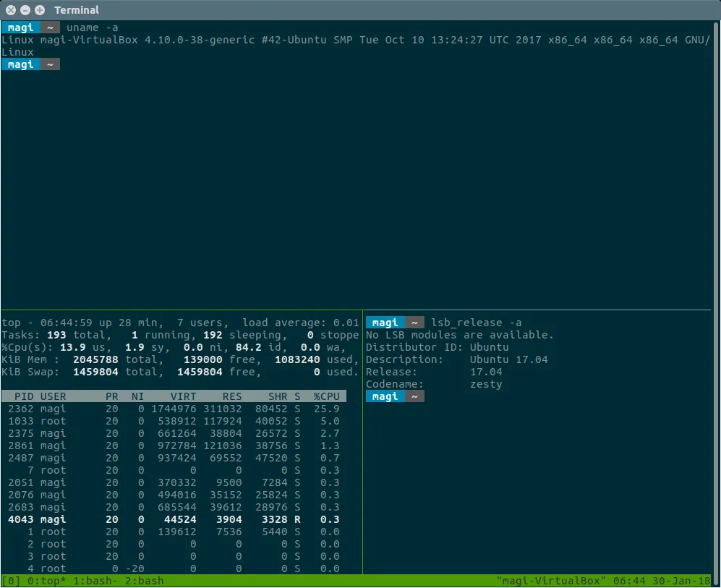Screen dimensions: 721x588
Task: Switch to tmux window 2:bash
Action: coord(145,581)
